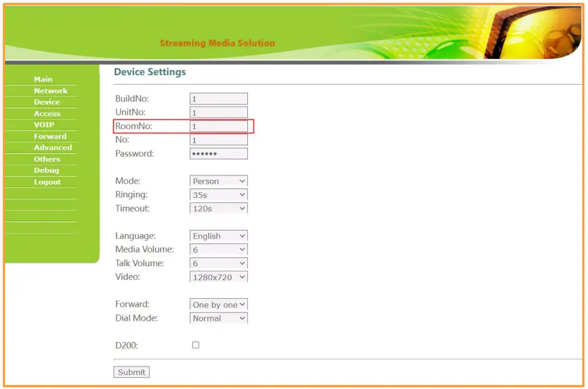Open the Main page from sidebar

click(x=43, y=79)
